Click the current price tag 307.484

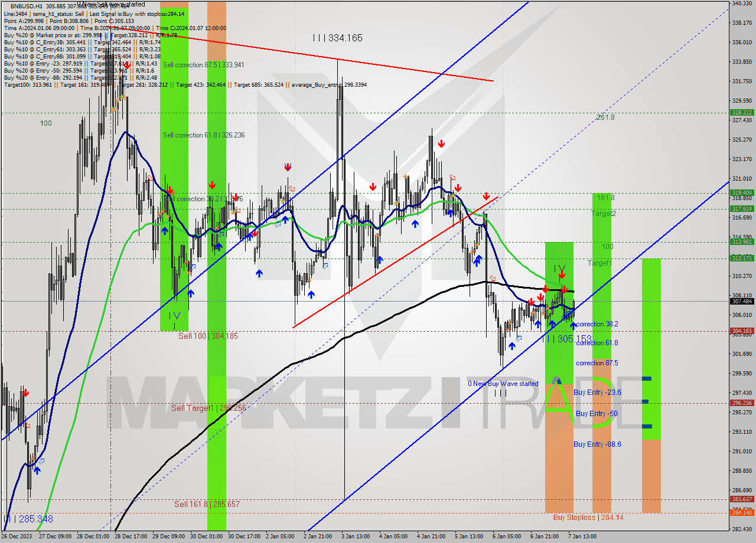(742, 302)
